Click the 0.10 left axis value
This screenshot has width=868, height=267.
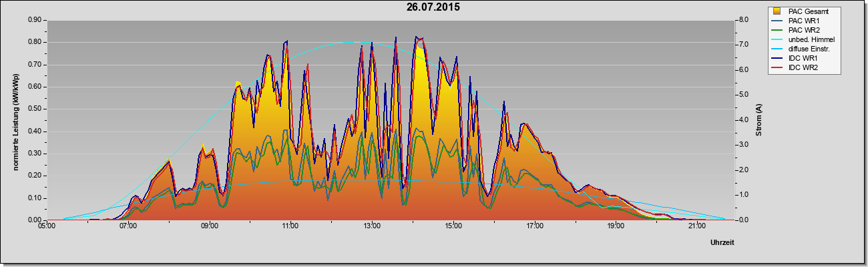[35, 198]
